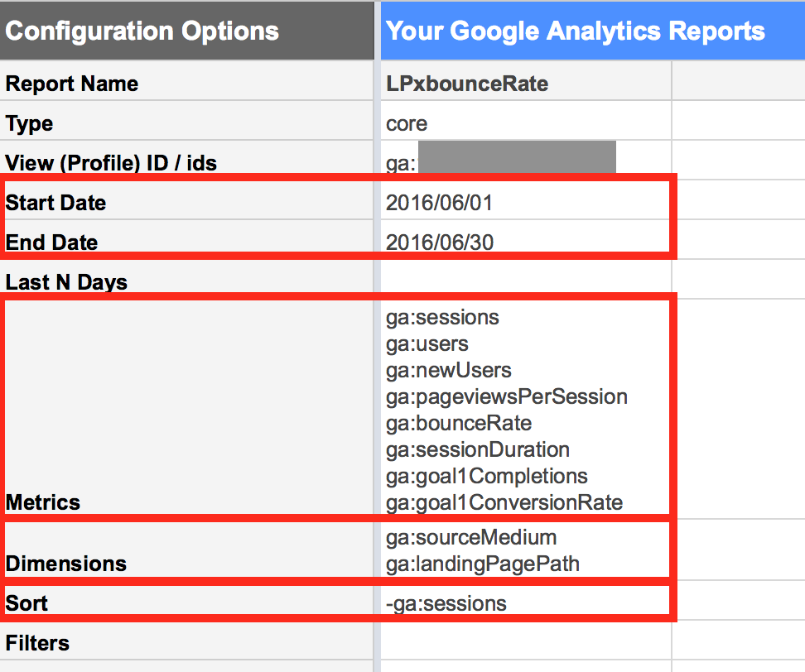
Task: Click the cell containing core
Action: (526, 121)
